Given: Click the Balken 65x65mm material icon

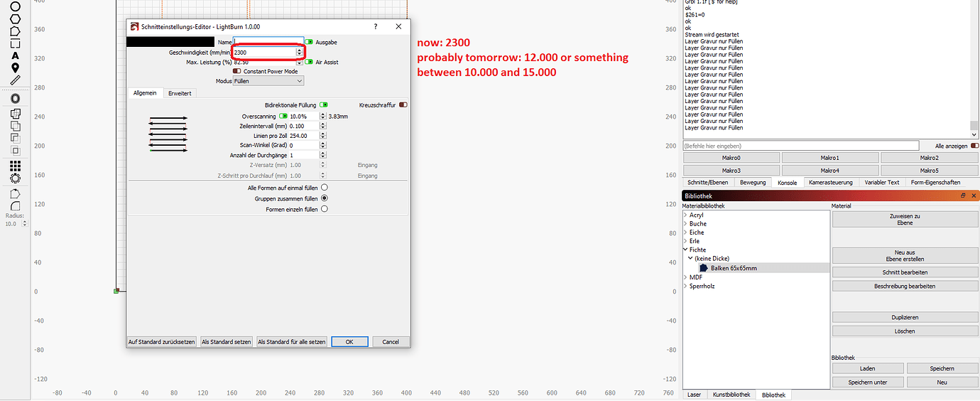Looking at the screenshot, I should (704, 268).
